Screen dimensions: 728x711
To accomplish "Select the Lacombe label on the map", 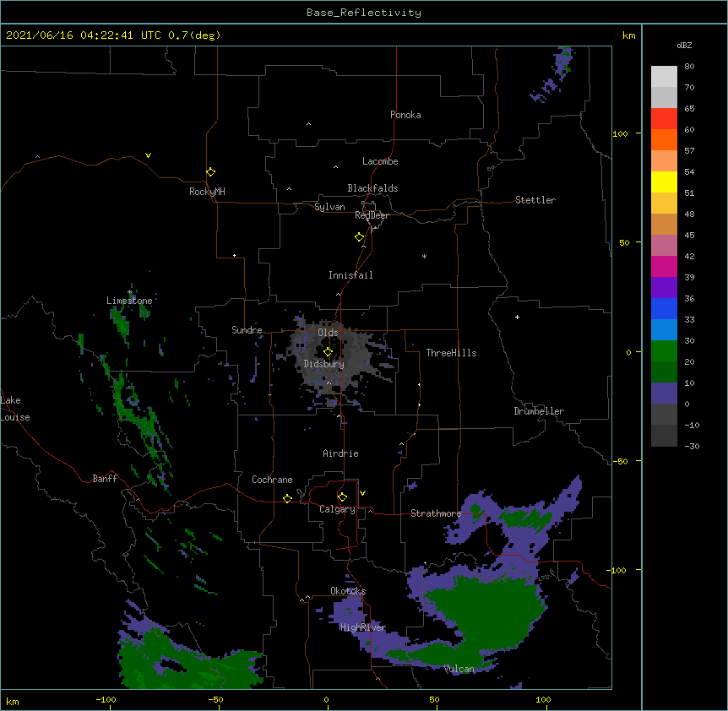I will click(x=380, y=161).
